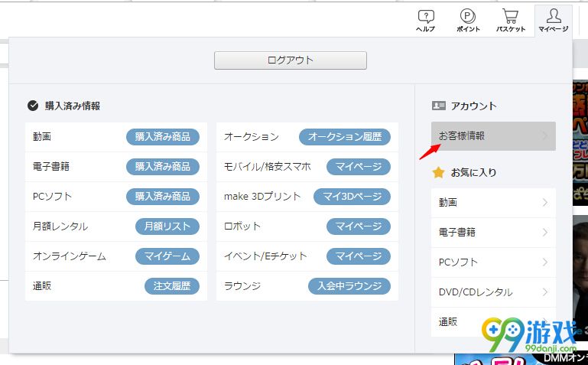This screenshot has width=588, height=365.
Task: Click the マイページ user icon
Action: coord(553,21)
